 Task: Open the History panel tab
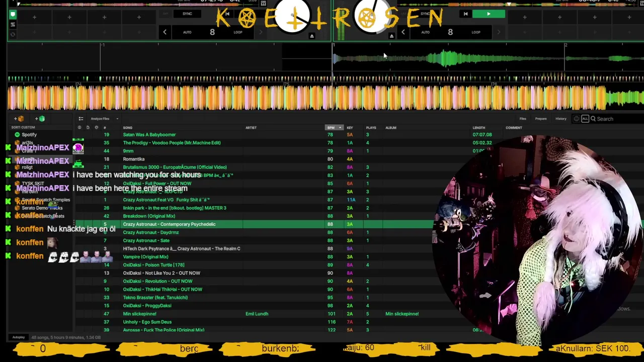pos(561,119)
